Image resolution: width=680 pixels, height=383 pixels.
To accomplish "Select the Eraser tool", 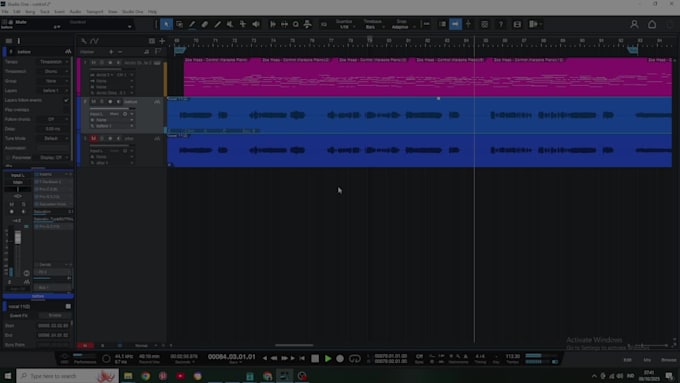I will [x=205, y=24].
